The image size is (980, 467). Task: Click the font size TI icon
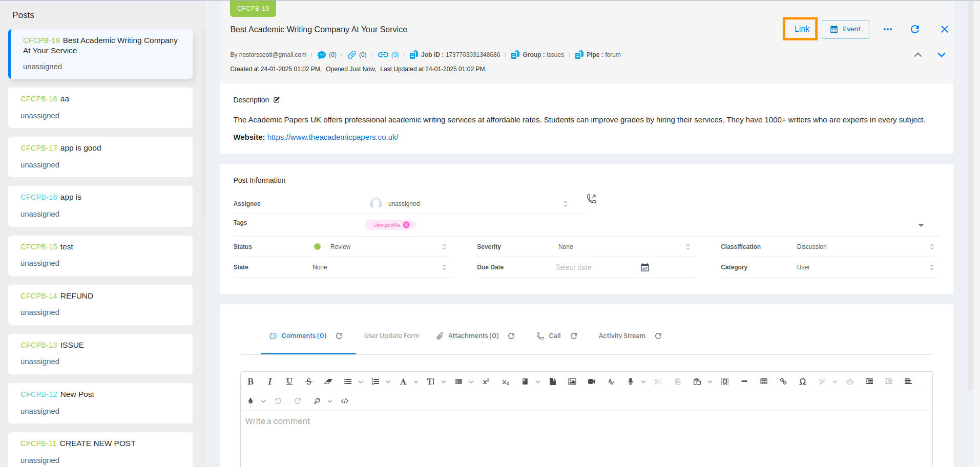431,381
